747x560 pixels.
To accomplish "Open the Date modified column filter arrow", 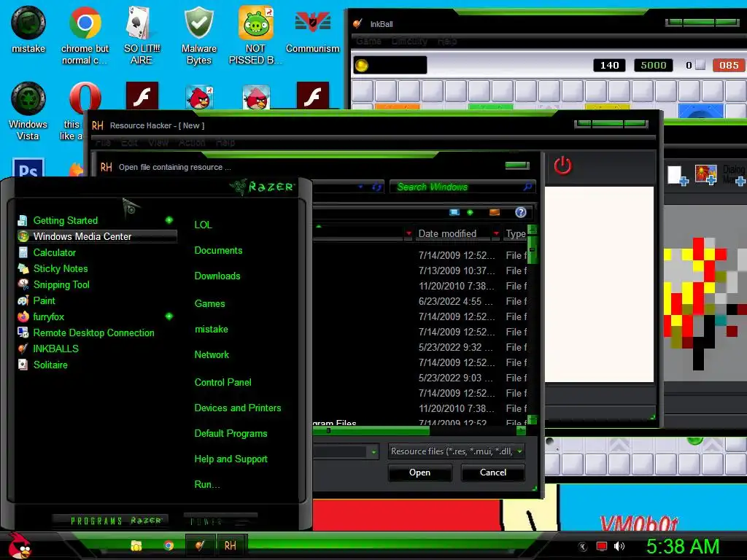I will pos(496,233).
